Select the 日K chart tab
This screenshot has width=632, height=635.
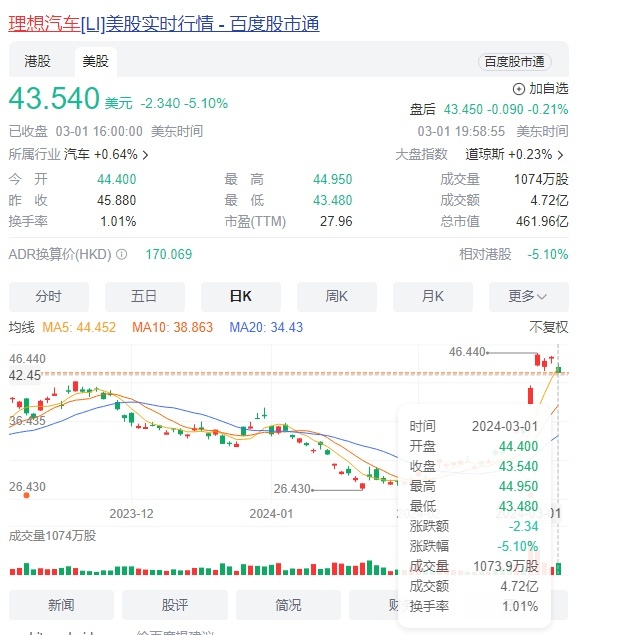point(240,296)
